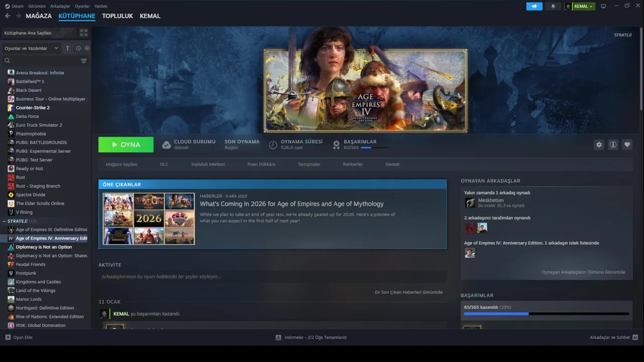Toggle library grid view icon
The height and width of the screenshot is (362, 644).
pyautogui.click(x=84, y=33)
